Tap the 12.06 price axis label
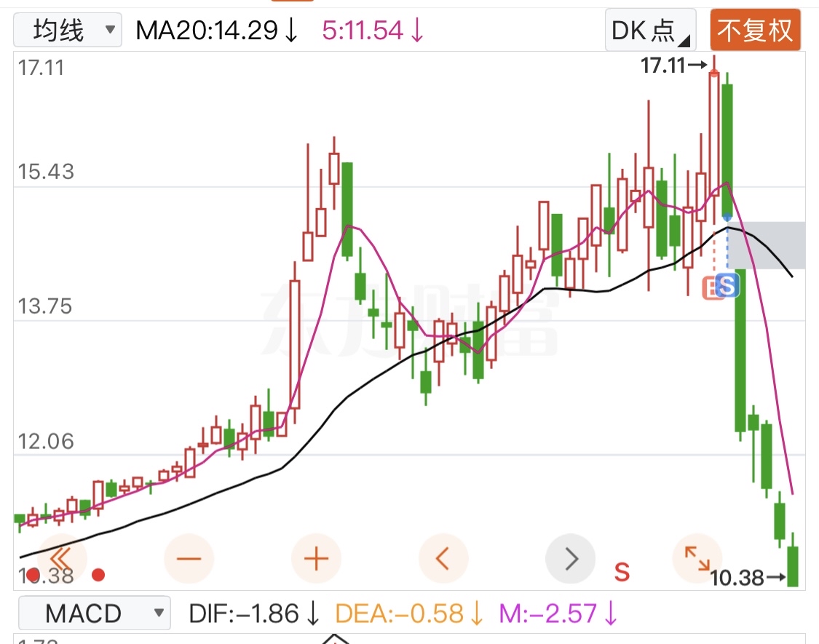This screenshot has width=819, height=644. point(46,442)
